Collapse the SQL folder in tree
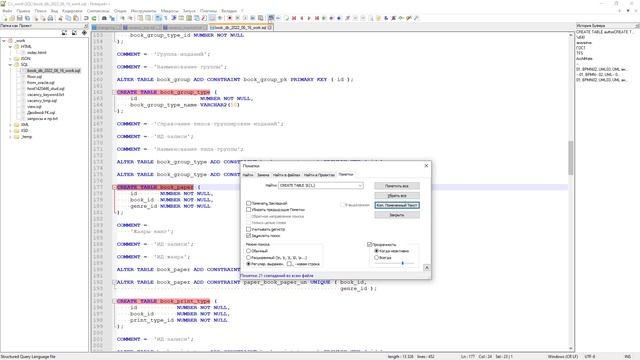 10,64
